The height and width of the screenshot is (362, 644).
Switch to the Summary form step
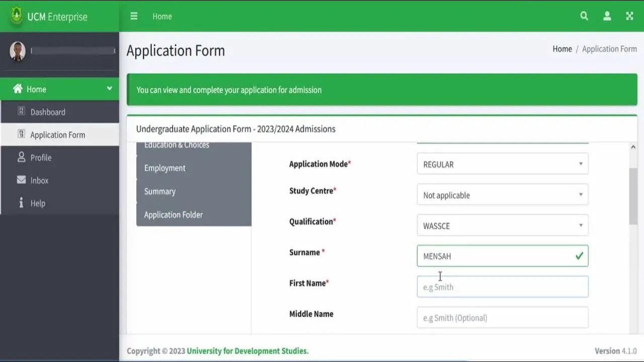[194, 191]
